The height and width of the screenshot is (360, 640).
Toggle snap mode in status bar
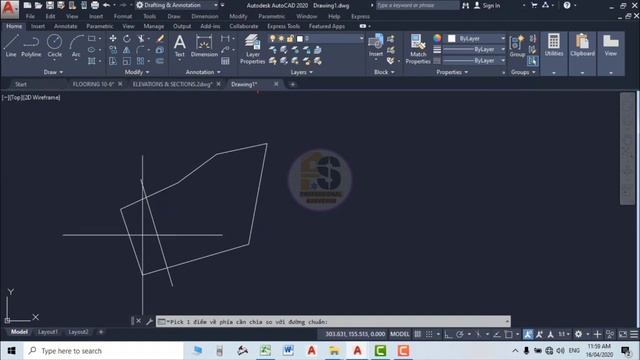pos(429,334)
